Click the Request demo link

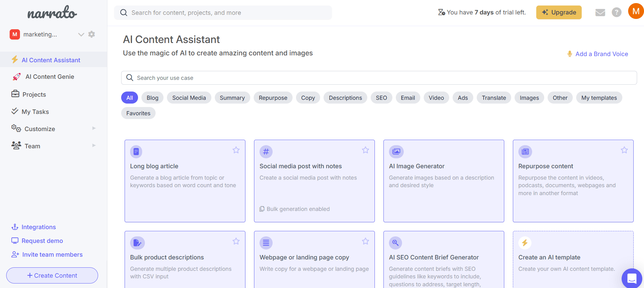pyautogui.click(x=42, y=241)
